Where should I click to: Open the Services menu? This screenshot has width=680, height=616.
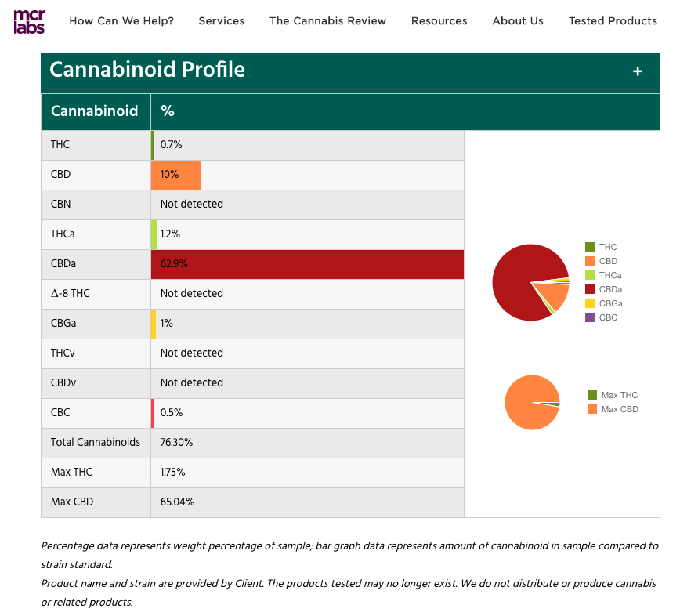[x=221, y=21]
